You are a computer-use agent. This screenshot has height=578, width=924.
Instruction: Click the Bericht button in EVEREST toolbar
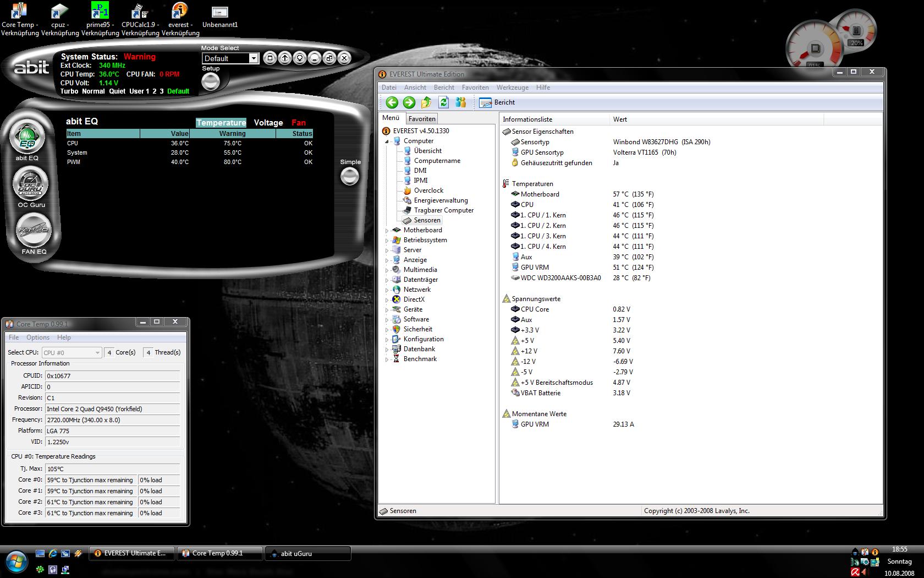(497, 102)
